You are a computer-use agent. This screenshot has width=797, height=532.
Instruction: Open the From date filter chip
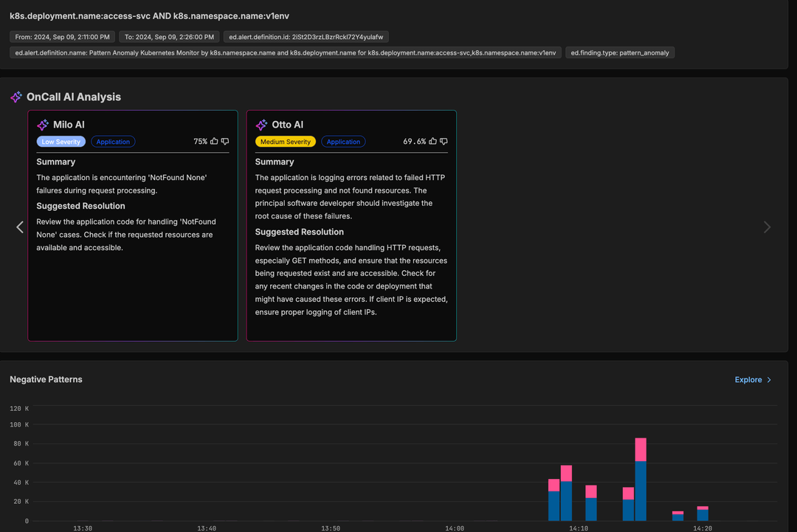click(x=61, y=36)
